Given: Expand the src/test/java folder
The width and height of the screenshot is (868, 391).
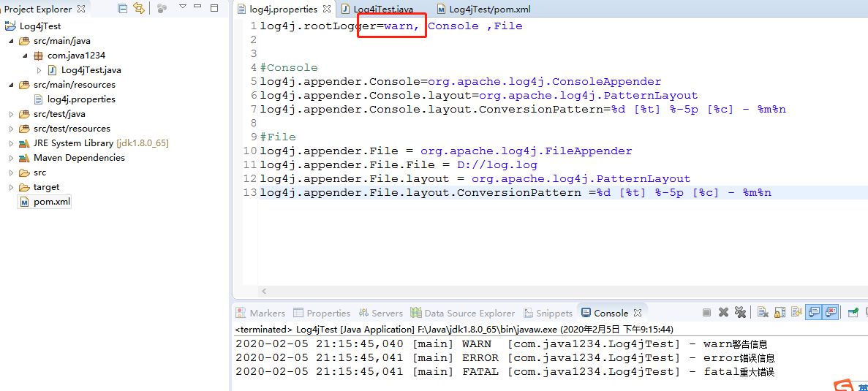Looking at the screenshot, I should coord(12,114).
